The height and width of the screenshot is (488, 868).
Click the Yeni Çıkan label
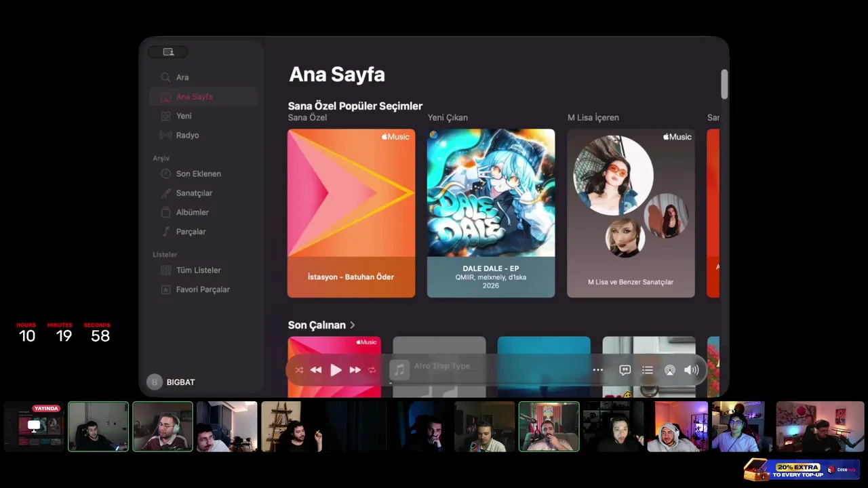pos(448,118)
